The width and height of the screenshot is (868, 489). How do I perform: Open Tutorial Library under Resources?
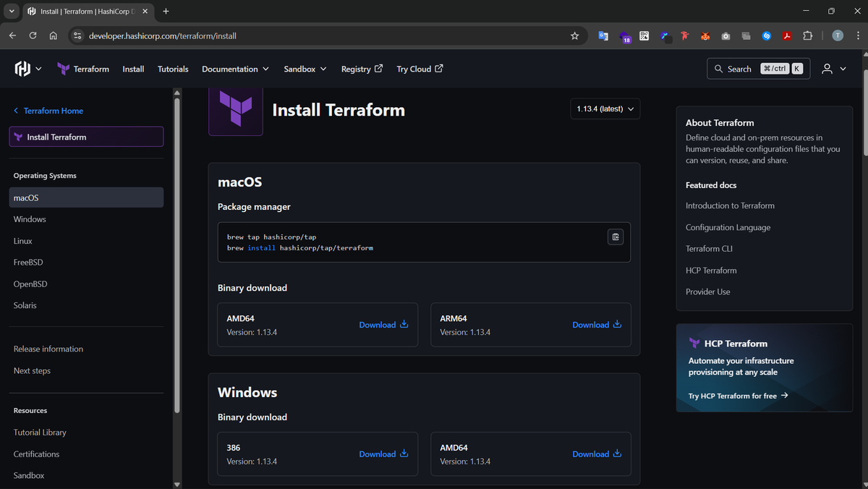(40, 433)
